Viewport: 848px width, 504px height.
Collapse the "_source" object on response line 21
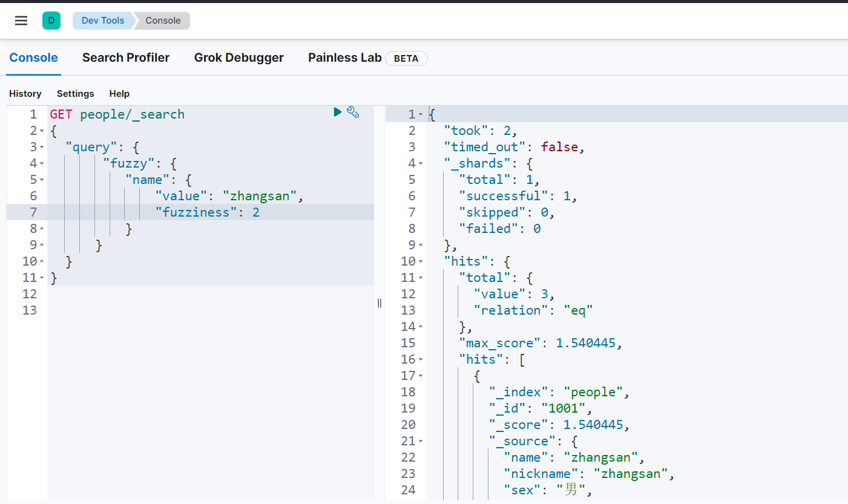(421, 442)
